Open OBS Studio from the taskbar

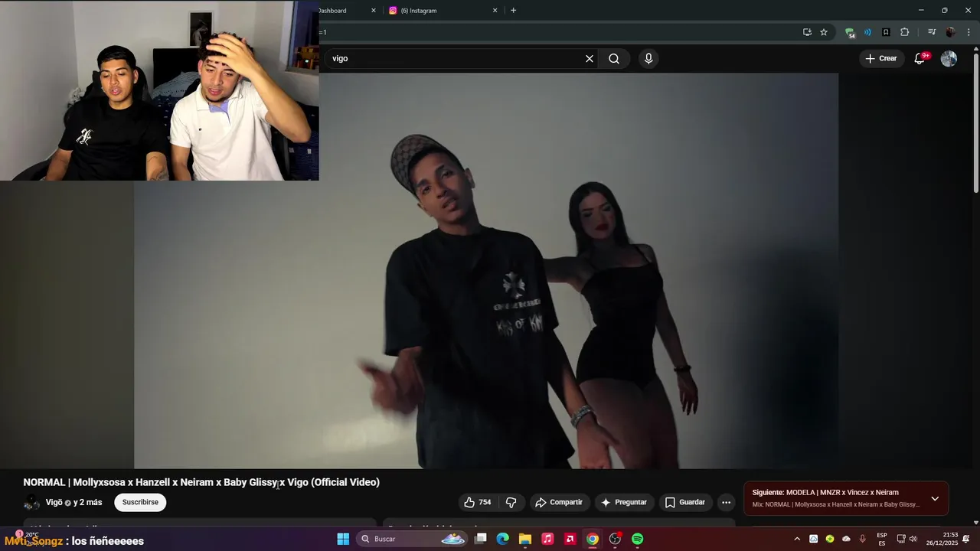point(615,539)
